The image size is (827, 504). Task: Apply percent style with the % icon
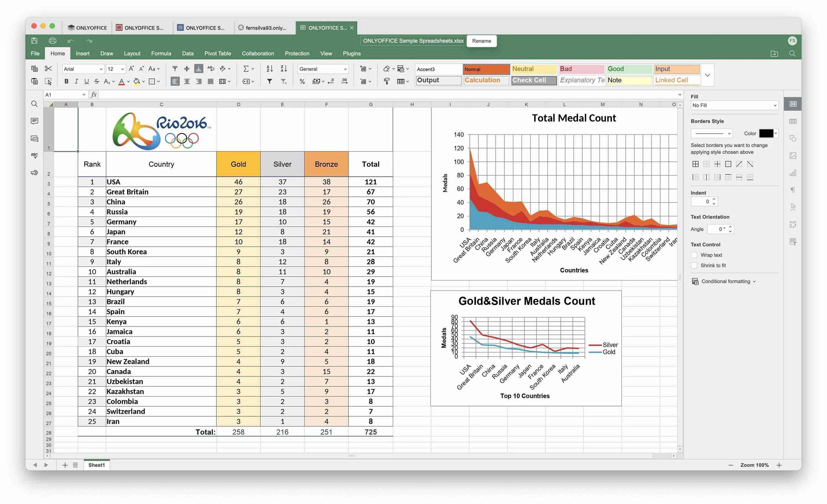(x=302, y=81)
